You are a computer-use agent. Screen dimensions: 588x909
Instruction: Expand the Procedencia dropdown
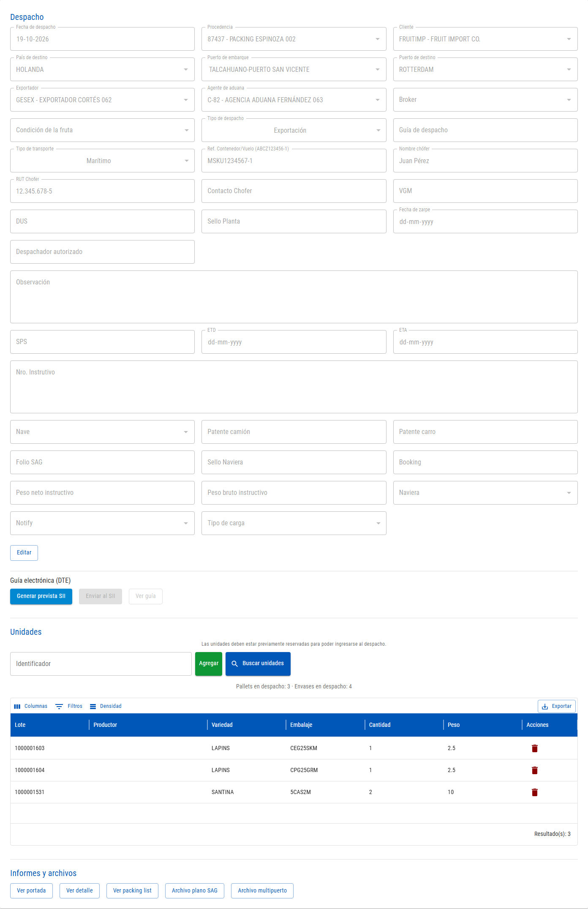[294, 39]
